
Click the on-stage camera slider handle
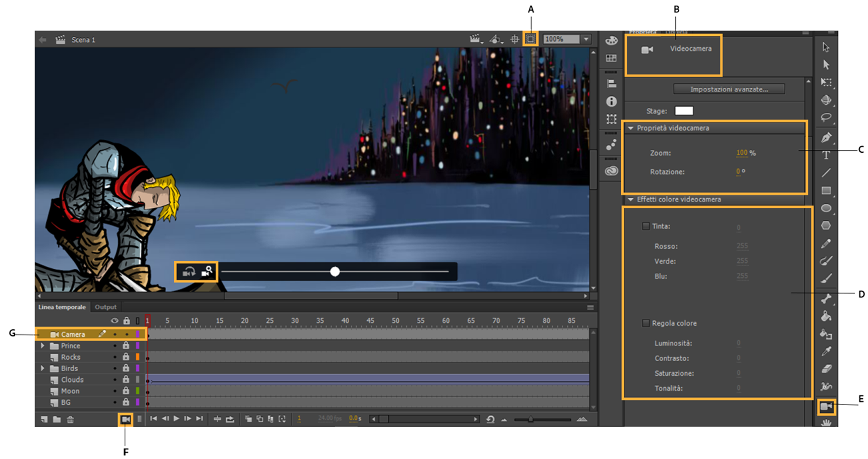pos(335,272)
